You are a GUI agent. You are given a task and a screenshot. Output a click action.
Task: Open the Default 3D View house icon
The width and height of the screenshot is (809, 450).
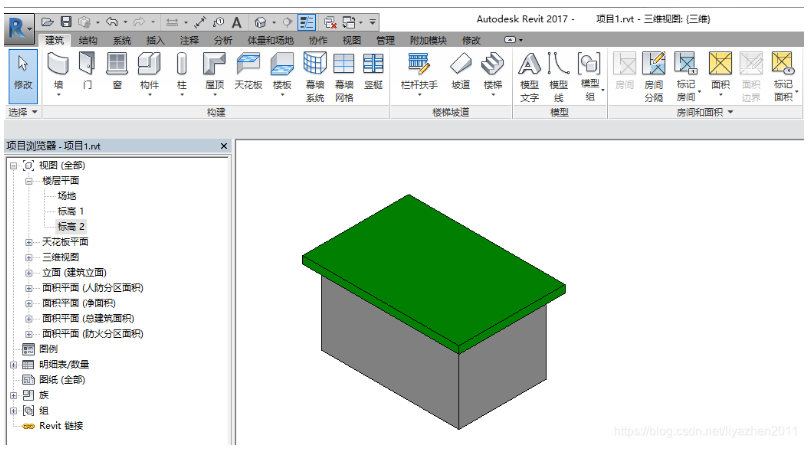[261, 22]
